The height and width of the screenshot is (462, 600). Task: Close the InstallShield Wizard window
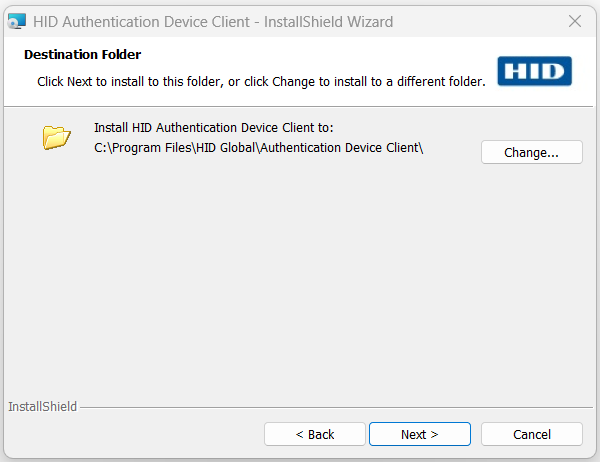[575, 21]
